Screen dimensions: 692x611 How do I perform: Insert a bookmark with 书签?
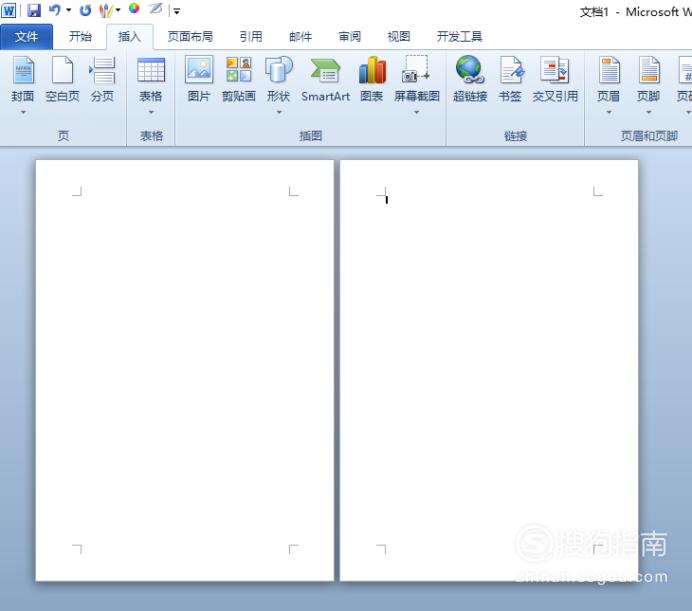[510, 79]
